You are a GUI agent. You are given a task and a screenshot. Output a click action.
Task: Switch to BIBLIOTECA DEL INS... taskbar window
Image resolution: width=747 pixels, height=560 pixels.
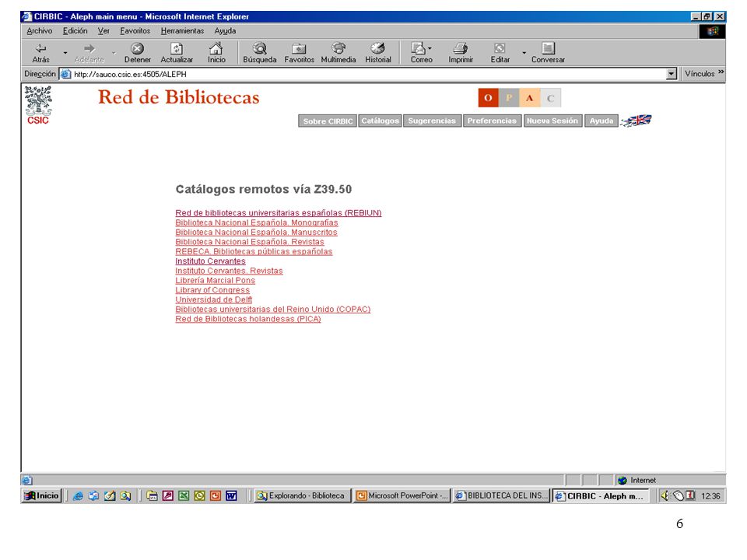click(x=502, y=495)
